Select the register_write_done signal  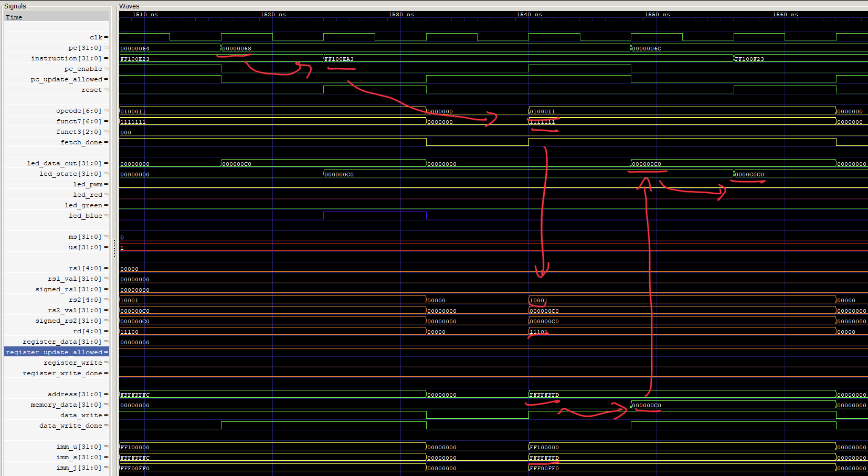coord(57,373)
